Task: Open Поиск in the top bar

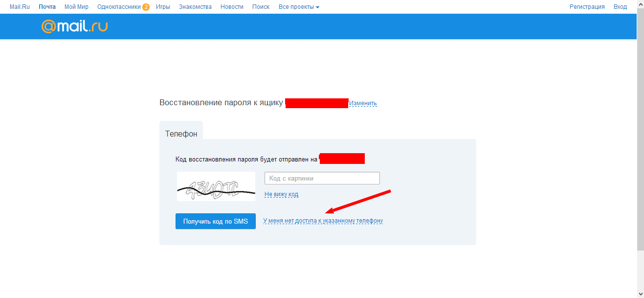Action: [261, 7]
